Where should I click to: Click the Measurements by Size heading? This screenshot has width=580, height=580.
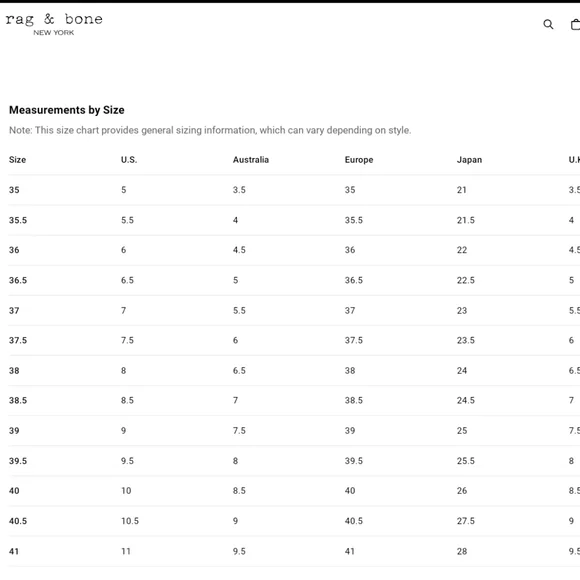(x=67, y=110)
